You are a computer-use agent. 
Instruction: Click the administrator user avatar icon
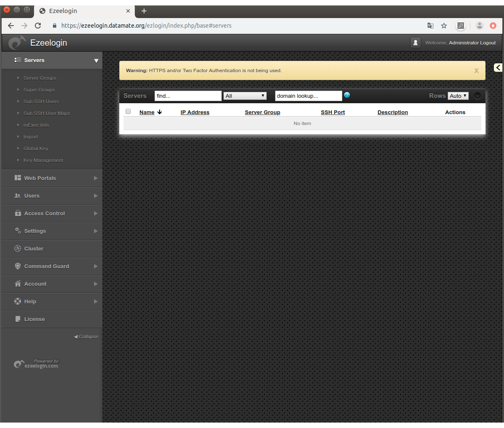(415, 43)
